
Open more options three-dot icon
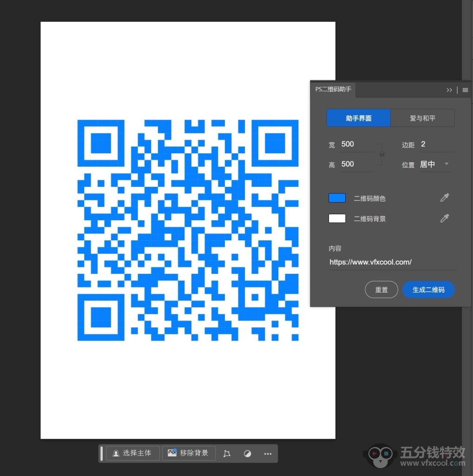268,453
